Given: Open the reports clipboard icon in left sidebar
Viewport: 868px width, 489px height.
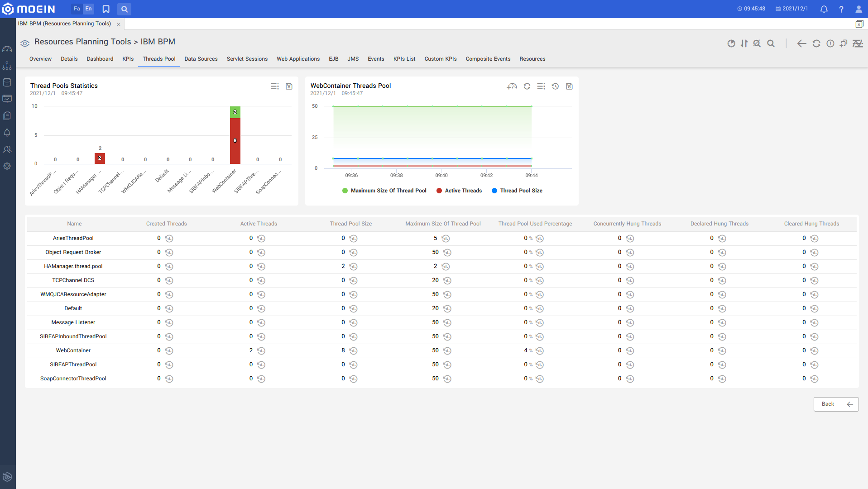Looking at the screenshot, I should coord(7,116).
